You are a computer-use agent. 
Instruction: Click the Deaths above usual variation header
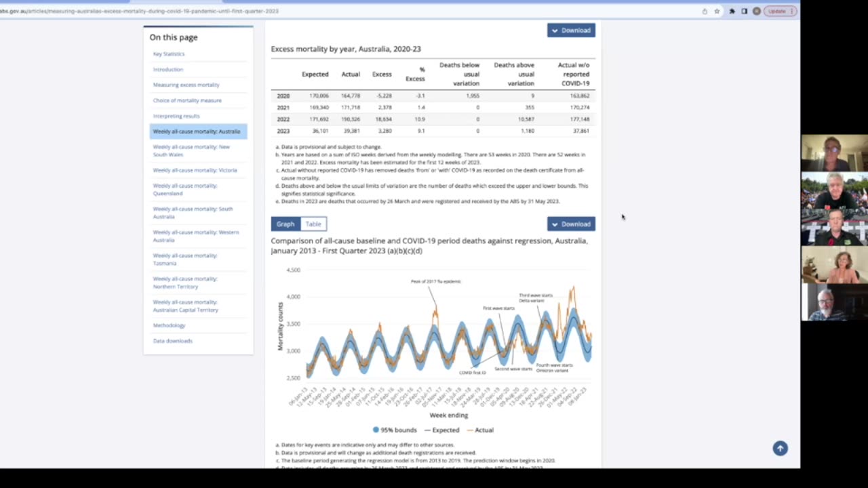pos(514,74)
